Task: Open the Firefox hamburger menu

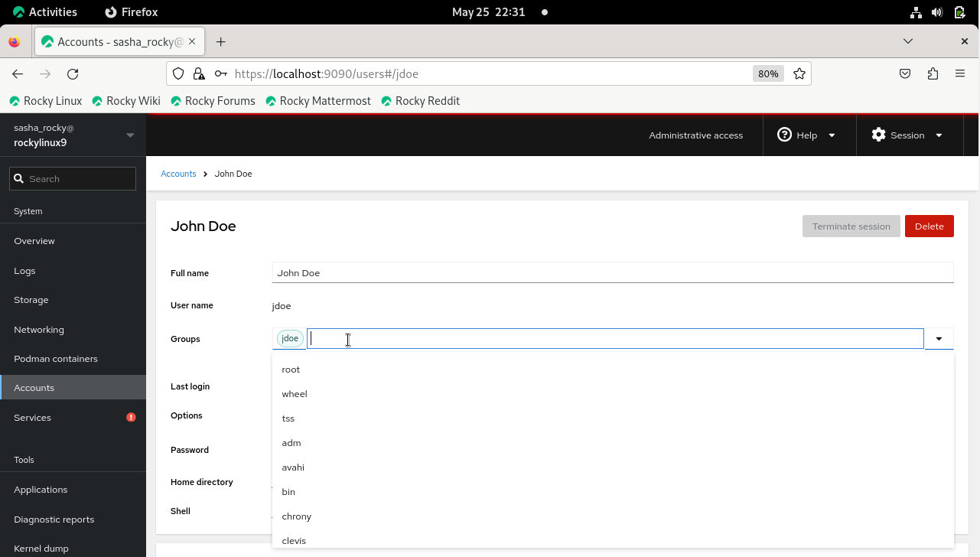Action: coord(959,74)
